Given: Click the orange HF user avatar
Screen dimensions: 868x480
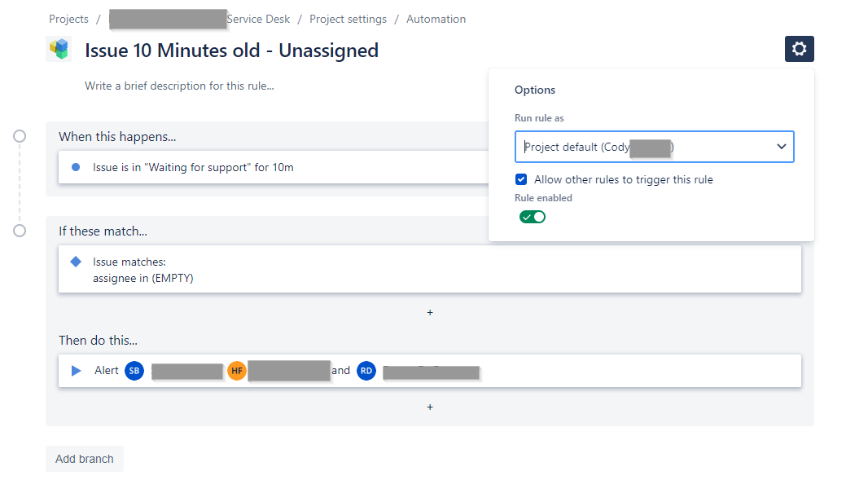Looking at the screenshot, I should click(x=236, y=371).
